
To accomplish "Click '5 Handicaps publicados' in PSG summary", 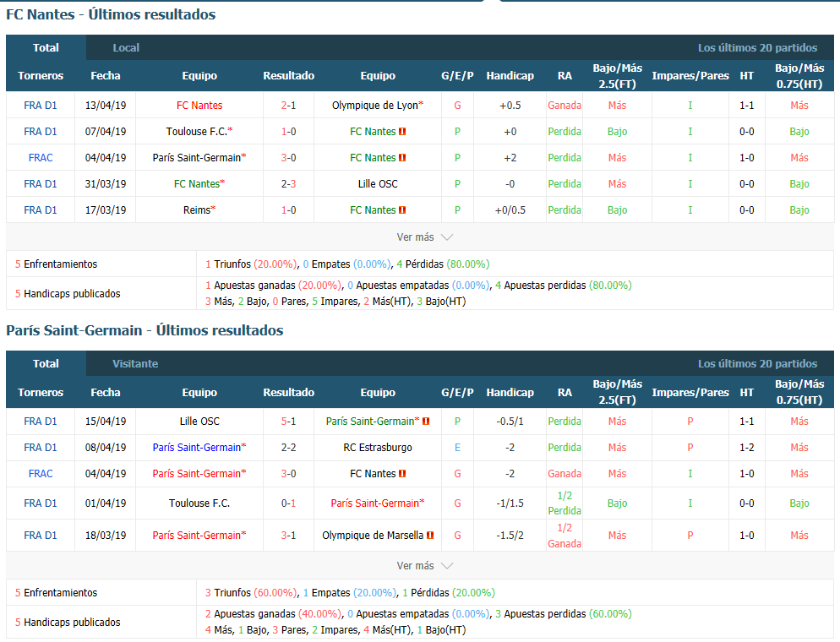I will click(68, 623).
